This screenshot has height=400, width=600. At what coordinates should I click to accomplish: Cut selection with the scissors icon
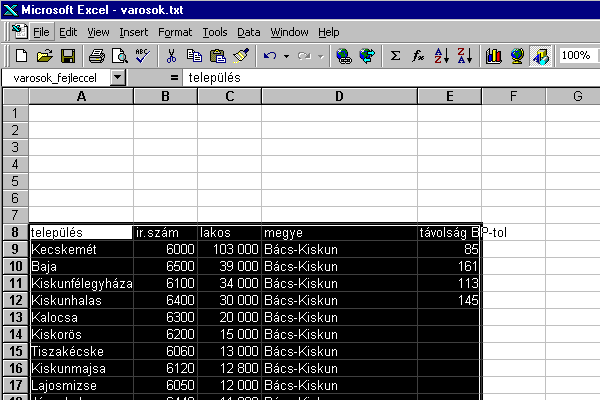[171, 56]
